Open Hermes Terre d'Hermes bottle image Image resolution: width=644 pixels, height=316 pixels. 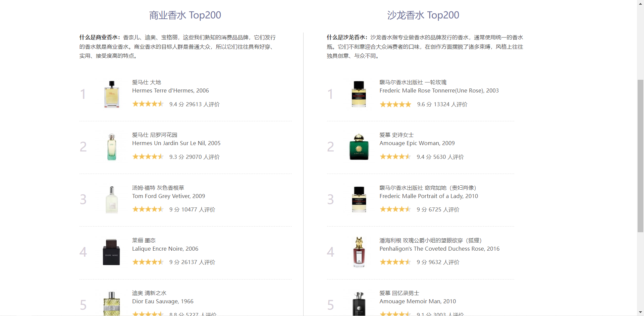coord(112,94)
